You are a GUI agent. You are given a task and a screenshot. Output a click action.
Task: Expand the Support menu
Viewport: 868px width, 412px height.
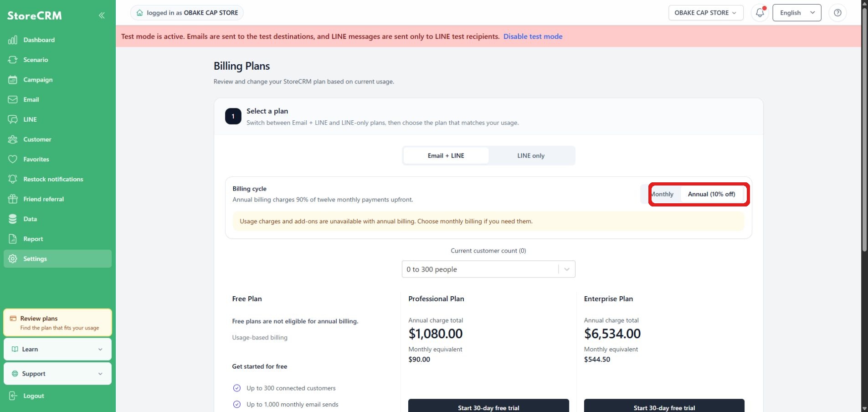tap(57, 374)
